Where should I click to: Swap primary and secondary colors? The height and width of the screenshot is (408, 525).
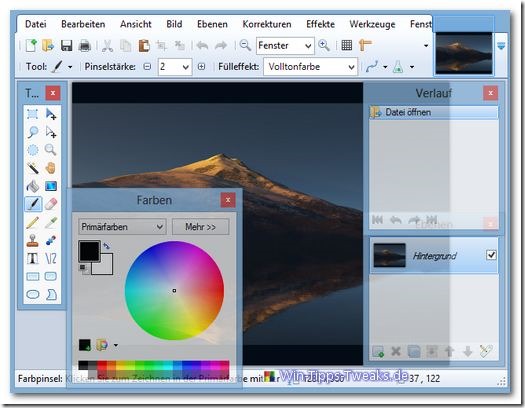point(106,246)
